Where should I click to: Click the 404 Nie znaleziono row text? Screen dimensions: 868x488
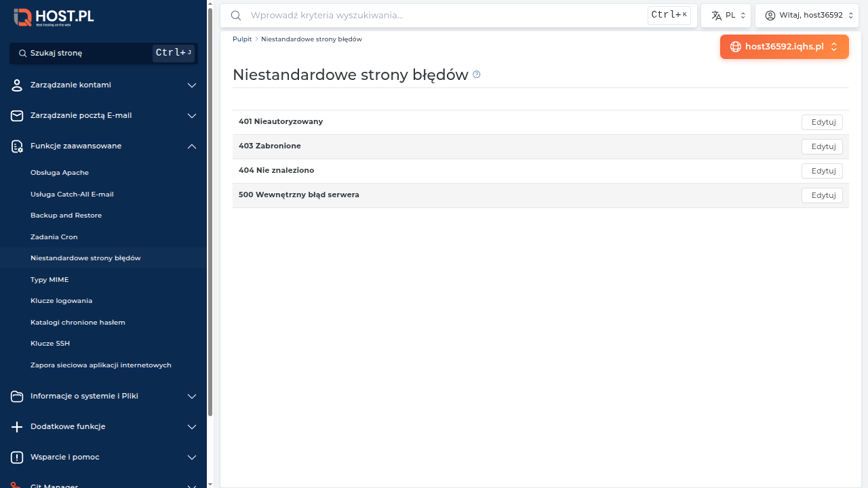[277, 170]
